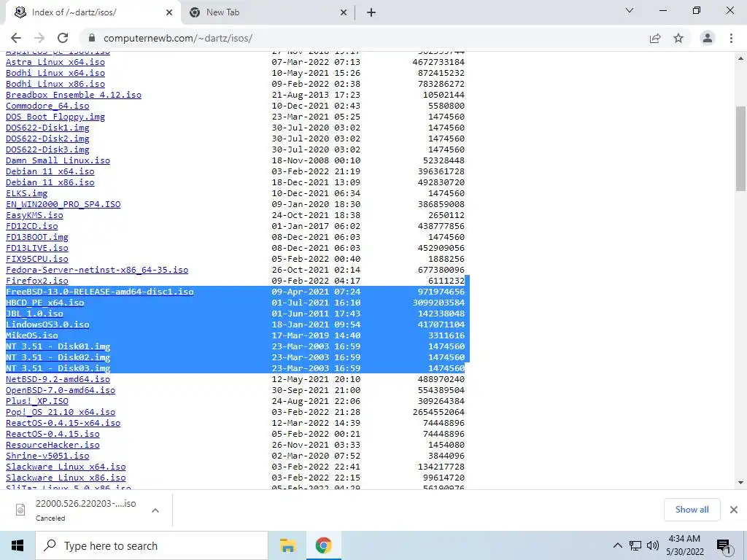This screenshot has width=747, height=560.
Task: Open OpenBSD-7.0-amd64.iso link
Action: 61,391
